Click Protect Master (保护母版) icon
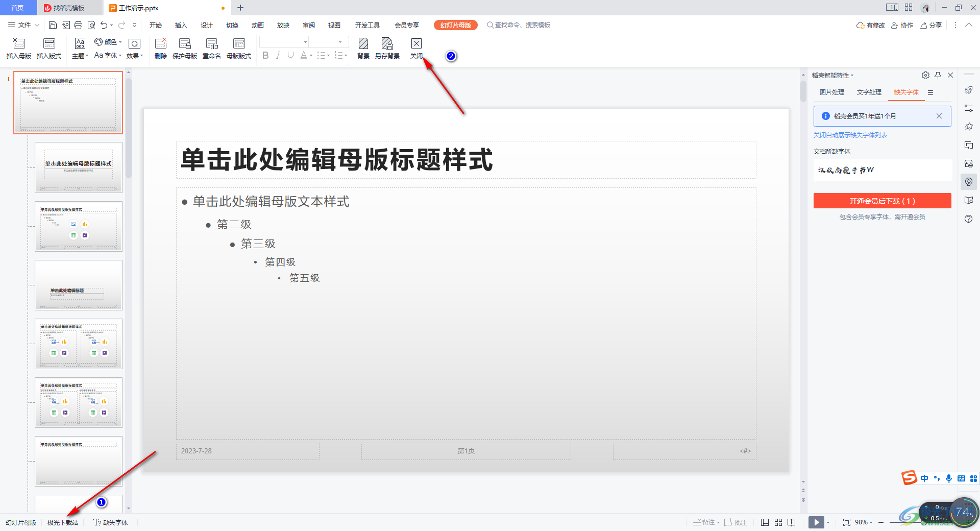This screenshot has height=531, width=980. coord(185,49)
